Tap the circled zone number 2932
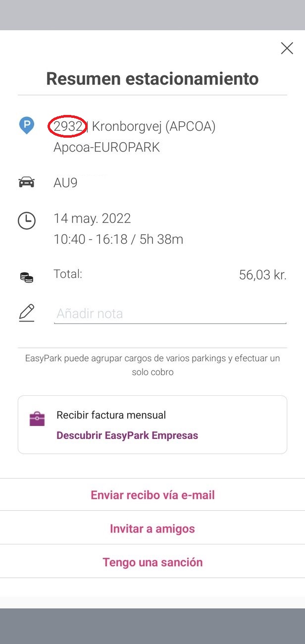 pos(68,127)
